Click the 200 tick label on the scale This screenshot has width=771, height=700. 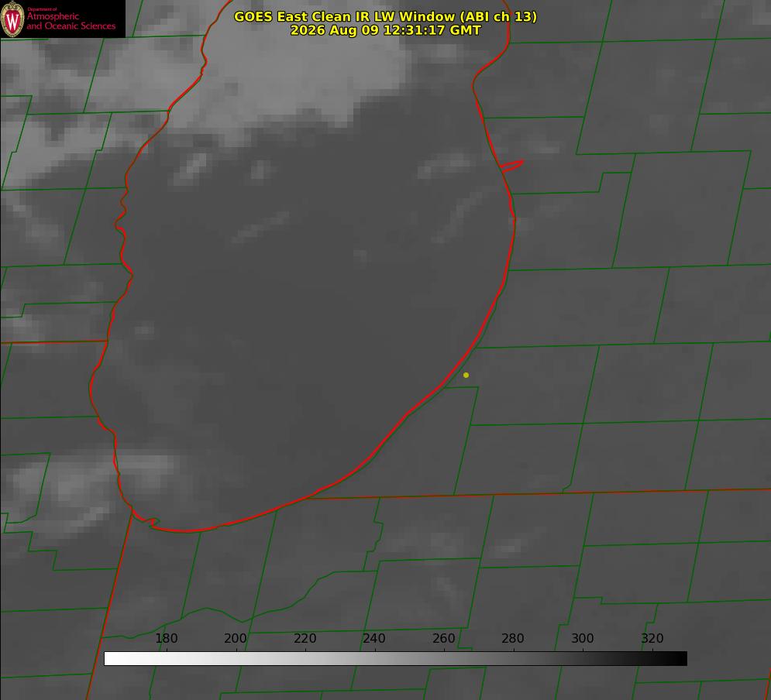[x=236, y=638]
